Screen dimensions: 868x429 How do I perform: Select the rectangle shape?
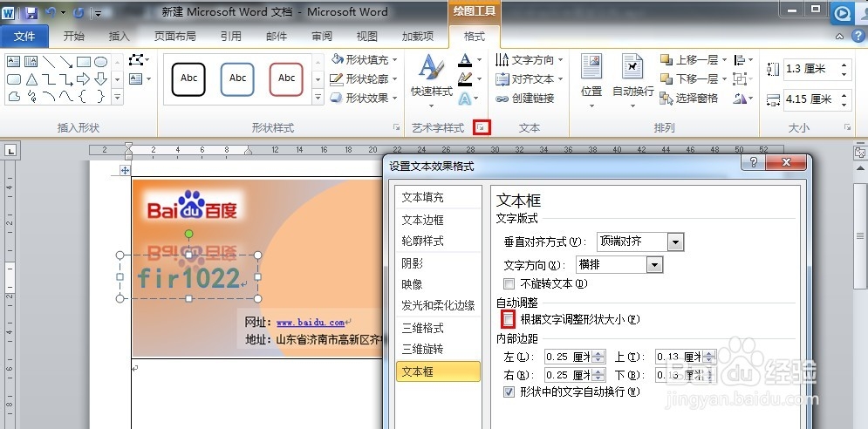click(x=84, y=61)
